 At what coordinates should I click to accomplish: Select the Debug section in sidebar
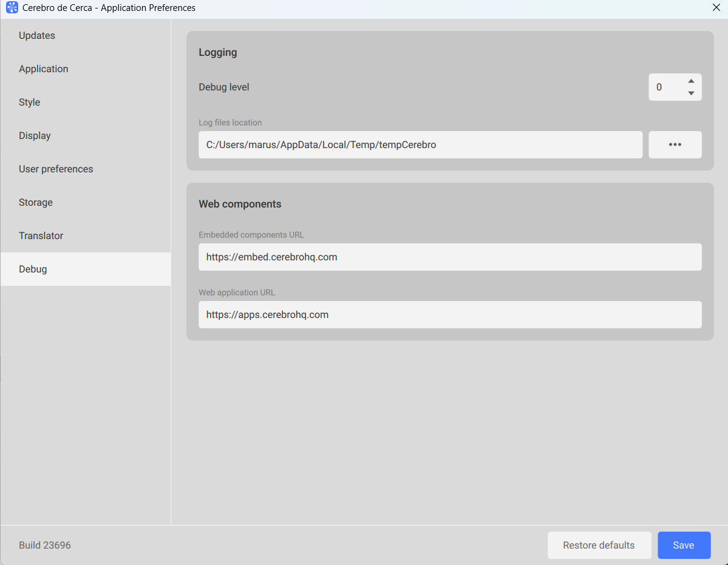point(33,269)
